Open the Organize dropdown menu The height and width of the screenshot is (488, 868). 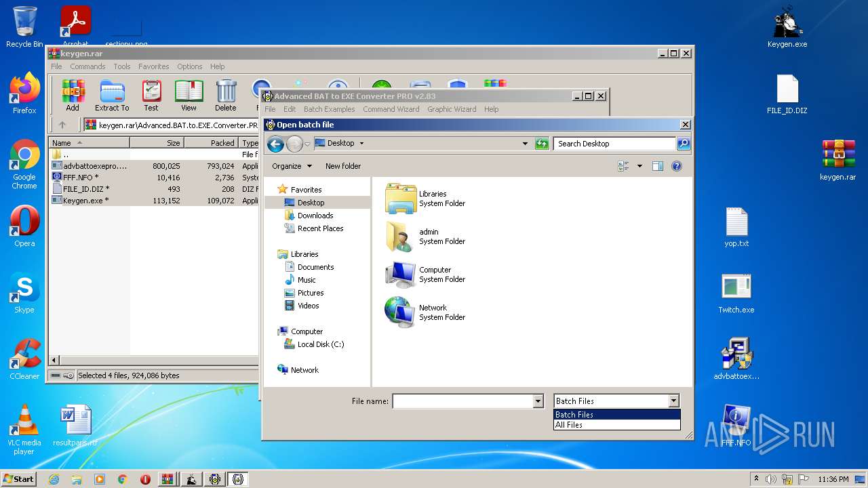pyautogui.click(x=292, y=166)
